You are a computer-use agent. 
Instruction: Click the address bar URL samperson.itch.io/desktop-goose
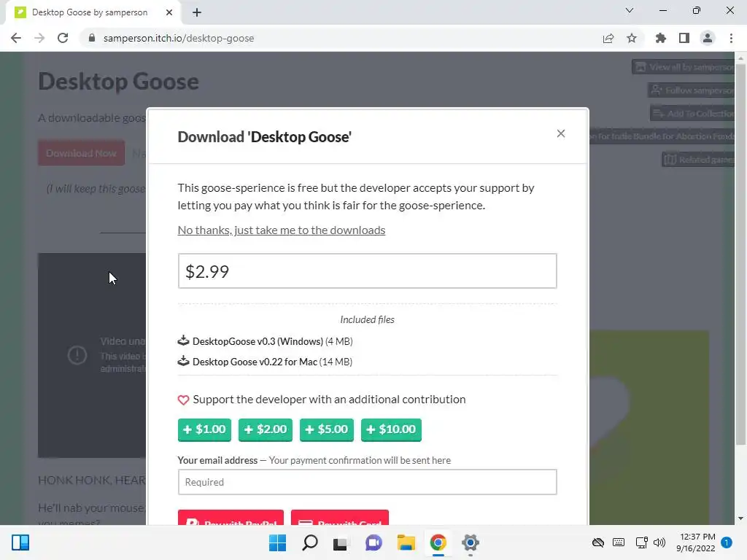click(x=179, y=38)
